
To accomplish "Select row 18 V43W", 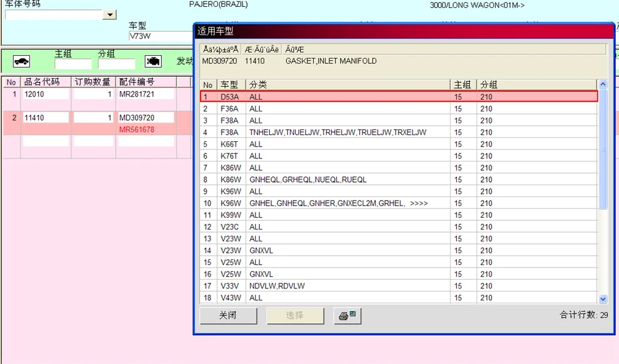I will [x=399, y=298].
